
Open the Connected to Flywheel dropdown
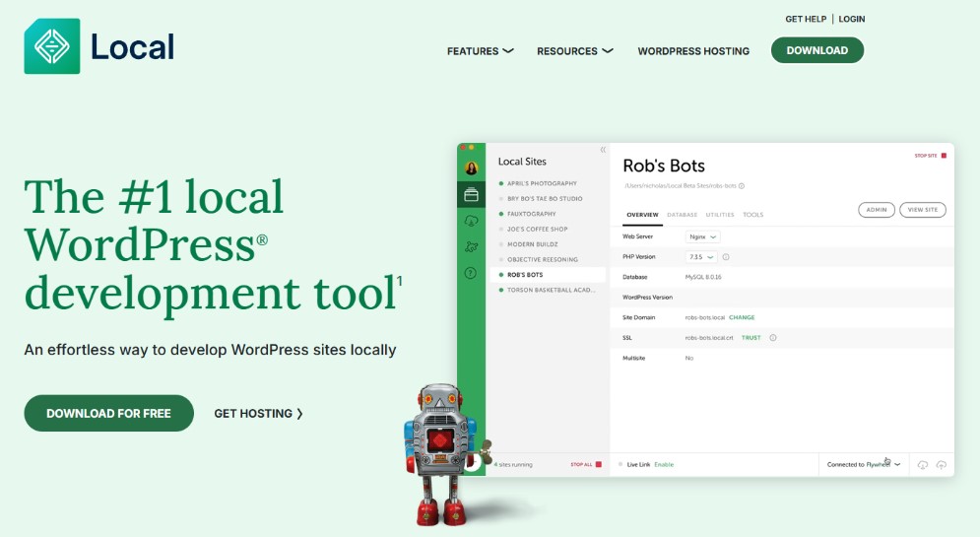tap(863, 464)
